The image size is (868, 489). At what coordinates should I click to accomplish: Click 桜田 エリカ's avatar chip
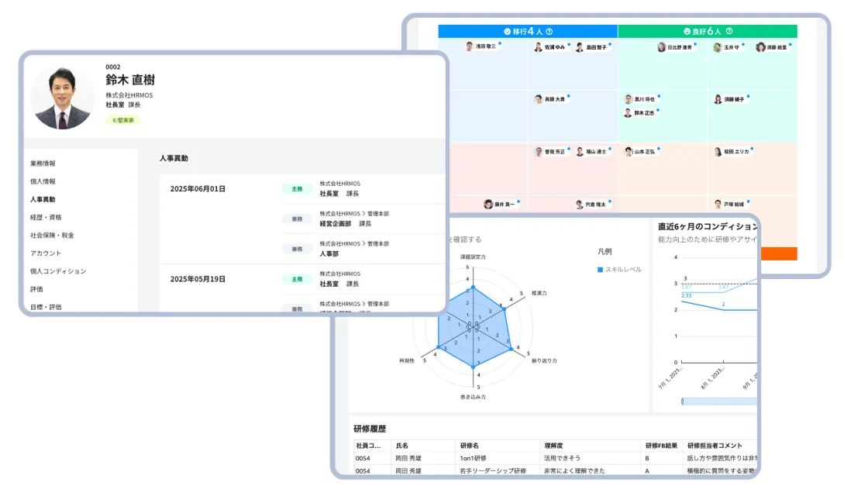(718, 152)
